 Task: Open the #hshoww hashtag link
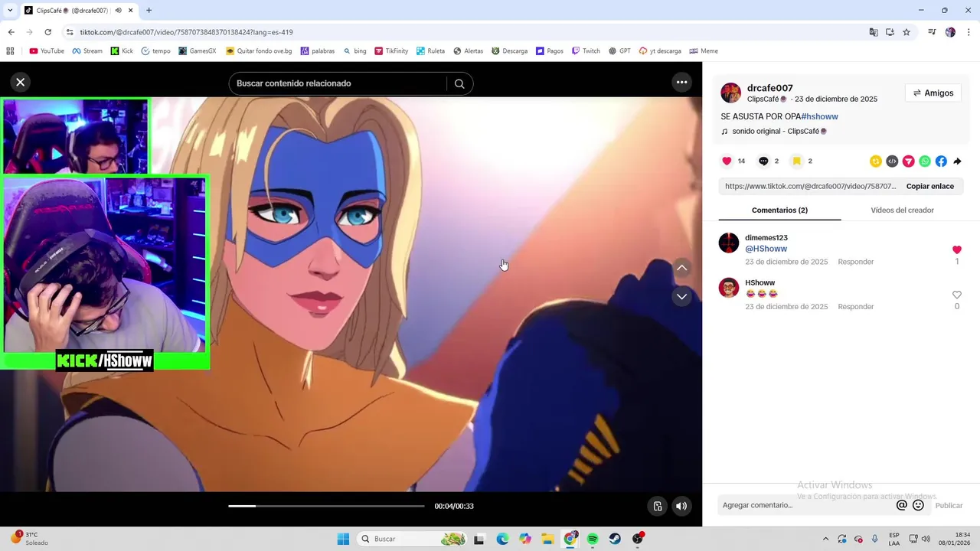(819, 116)
